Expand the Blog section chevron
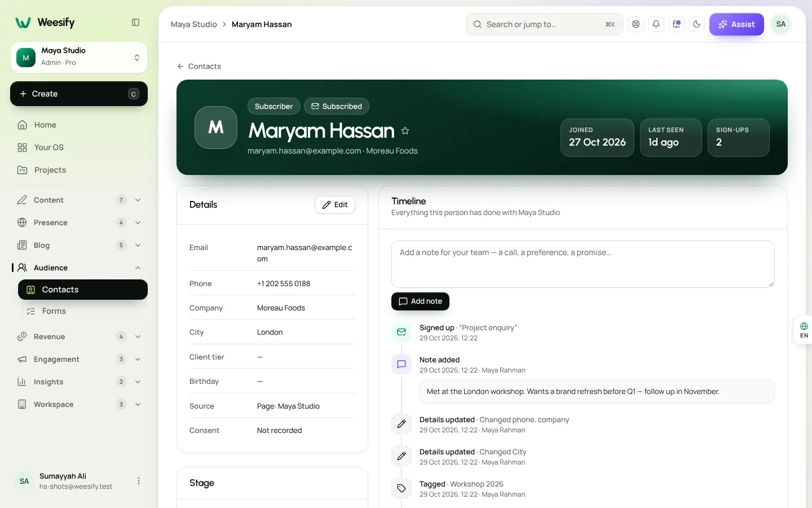This screenshot has height=508, width=812. tap(138, 245)
